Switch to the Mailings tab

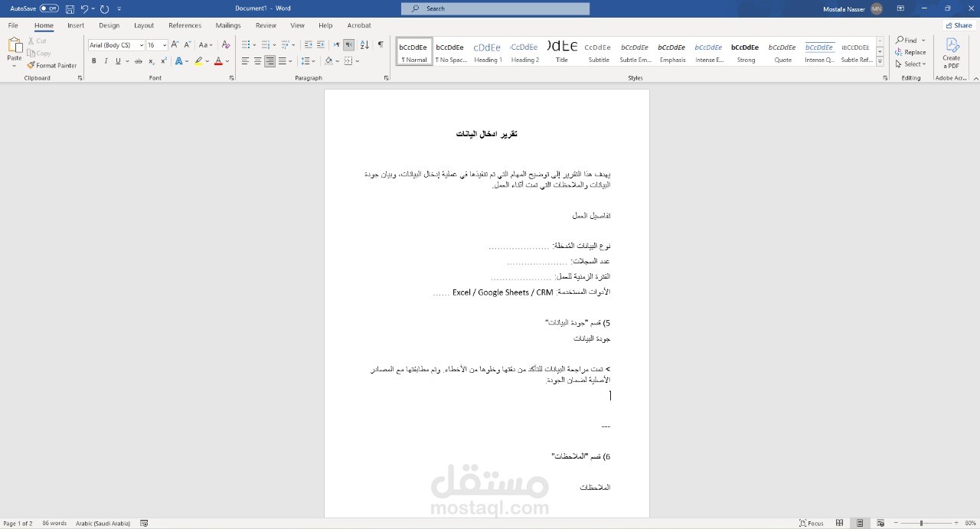(228, 25)
